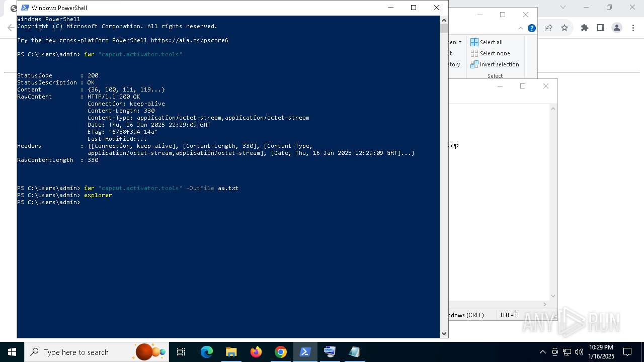
Task: Click the volume speaker tray icon
Action: point(579,352)
